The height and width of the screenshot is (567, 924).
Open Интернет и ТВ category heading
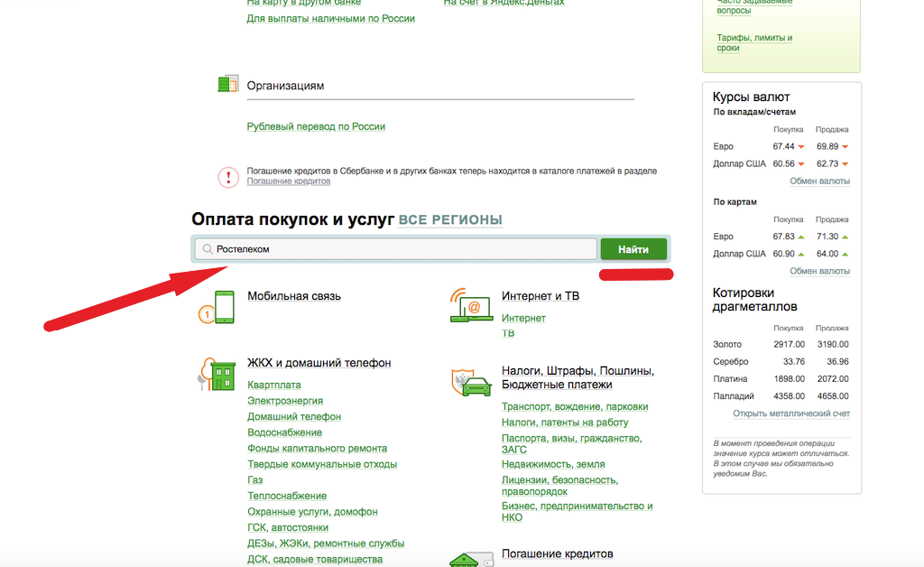coord(541,296)
